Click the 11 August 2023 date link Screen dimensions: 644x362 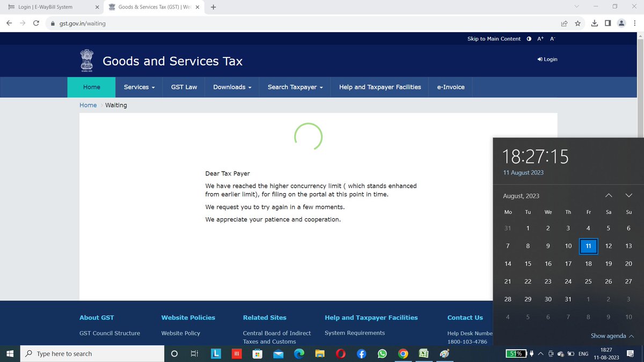point(523,172)
